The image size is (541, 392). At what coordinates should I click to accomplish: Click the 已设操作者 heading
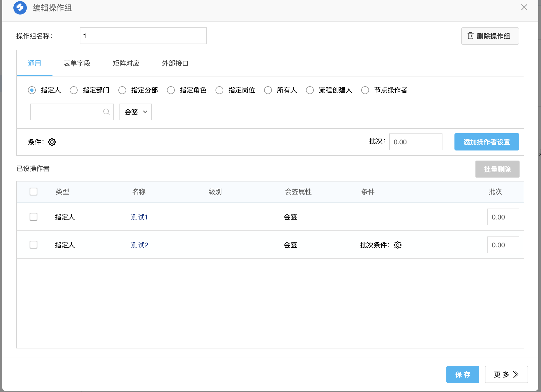click(x=33, y=168)
